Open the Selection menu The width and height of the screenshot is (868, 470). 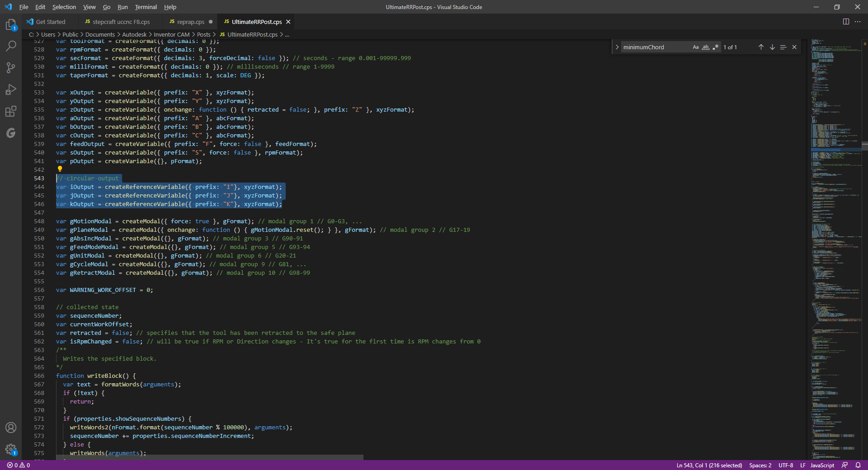(x=64, y=7)
